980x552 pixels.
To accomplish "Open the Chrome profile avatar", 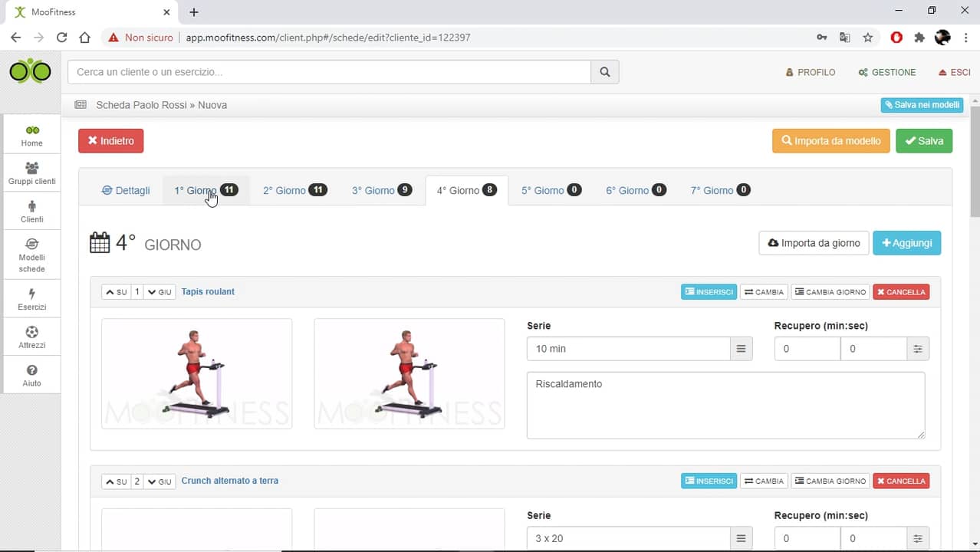I will coord(942,38).
